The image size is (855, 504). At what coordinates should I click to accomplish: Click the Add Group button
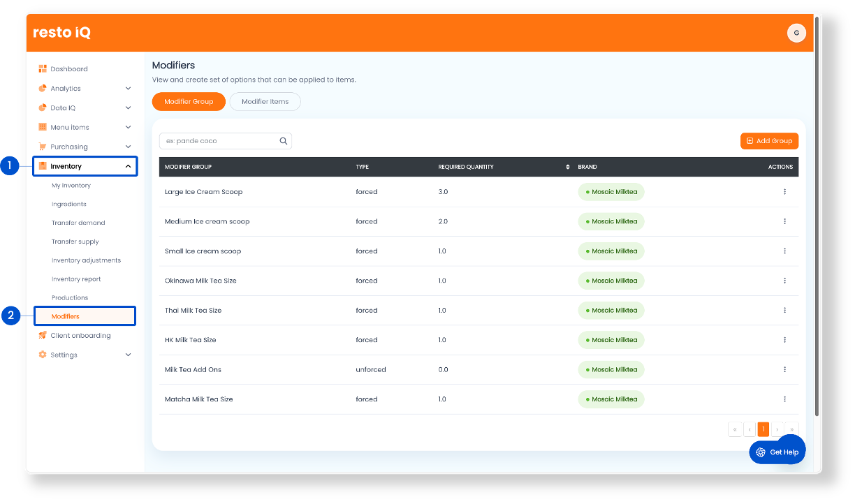click(x=769, y=141)
